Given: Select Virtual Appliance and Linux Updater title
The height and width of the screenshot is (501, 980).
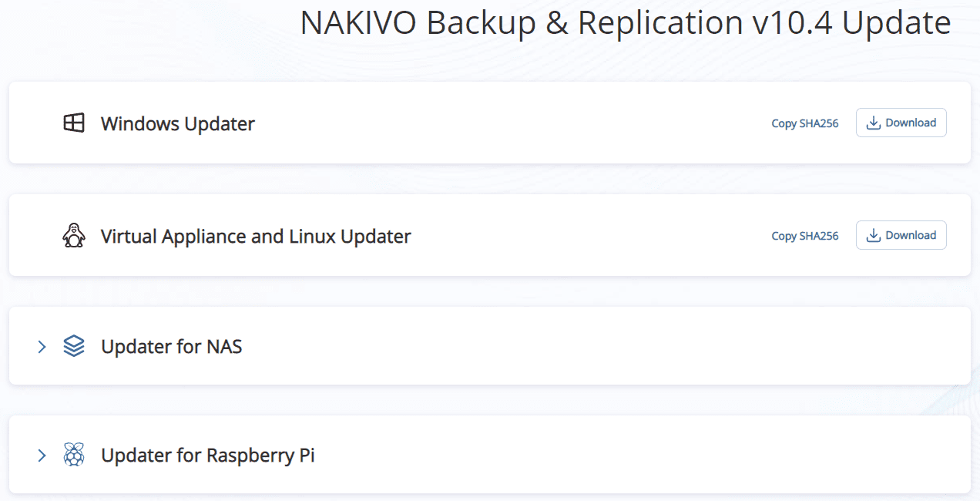Looking at the screenshot, I should coord(256,236).
